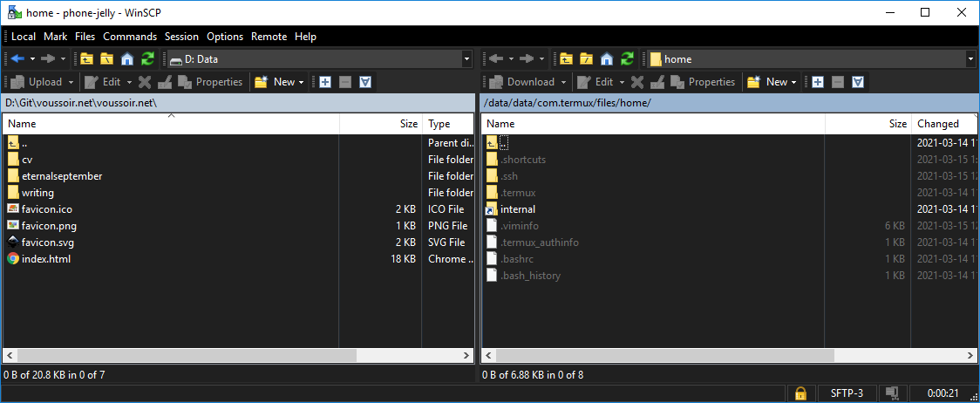Select files in local panel (plus icon)
Viewport: 980px width, 403px height.
point(325,82)
